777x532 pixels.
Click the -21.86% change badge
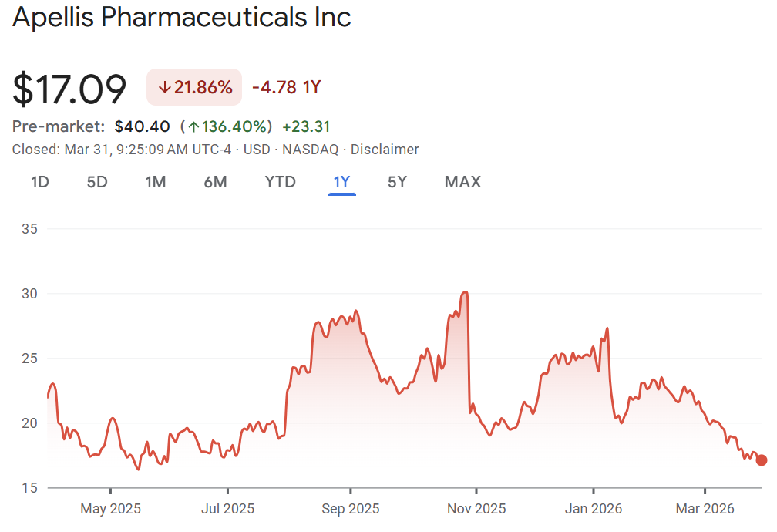pyautogui.click(x=194, y=88)
